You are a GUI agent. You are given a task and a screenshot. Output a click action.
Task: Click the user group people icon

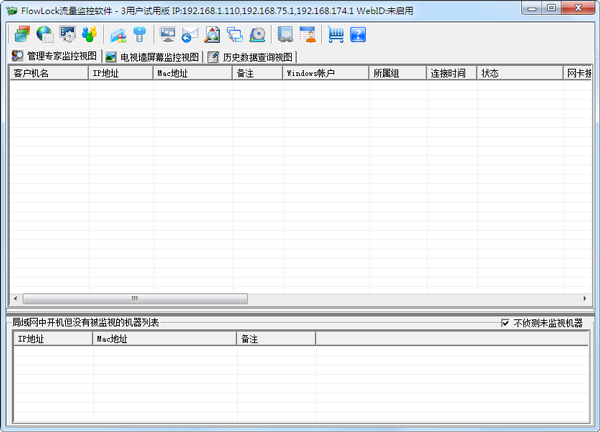coord(91,35)
